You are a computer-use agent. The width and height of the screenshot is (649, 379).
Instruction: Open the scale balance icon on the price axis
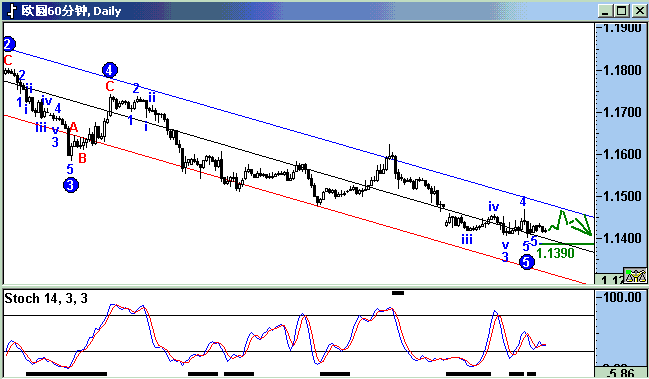click(635, 276)
